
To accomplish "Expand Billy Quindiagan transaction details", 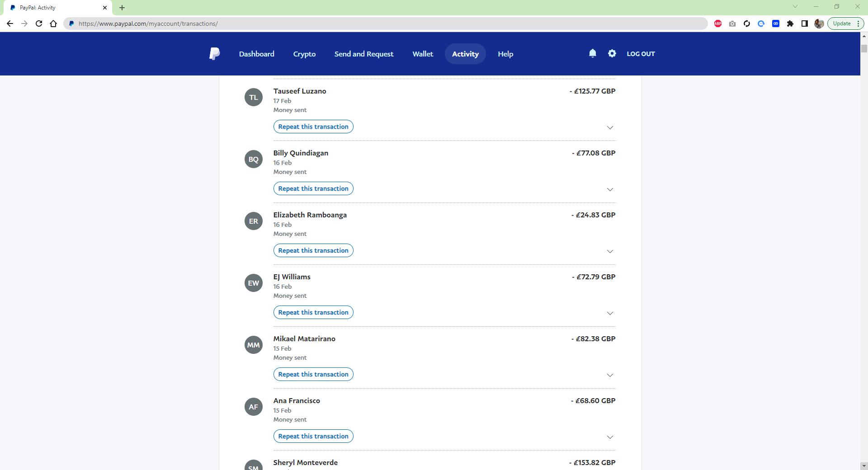I will [x=609, y=189].
